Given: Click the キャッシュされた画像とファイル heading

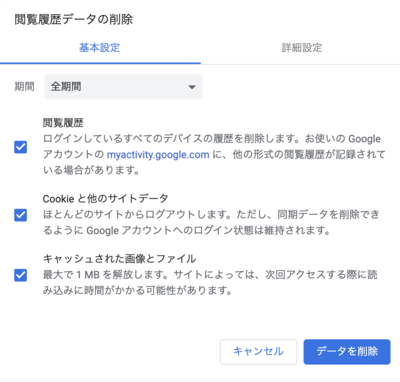Looking at the screenshot, I should 119,259.
